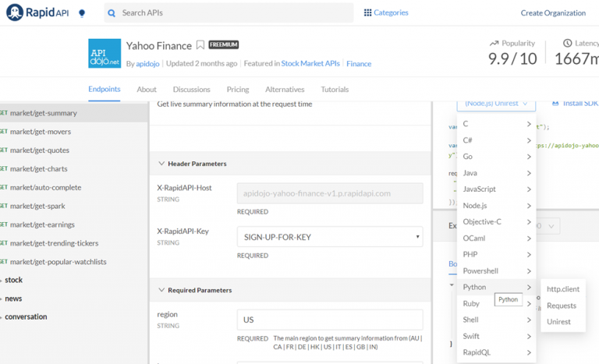The image size is (599, 364).
Task: Click the Categories grid icon
Action: coord(367,12)
